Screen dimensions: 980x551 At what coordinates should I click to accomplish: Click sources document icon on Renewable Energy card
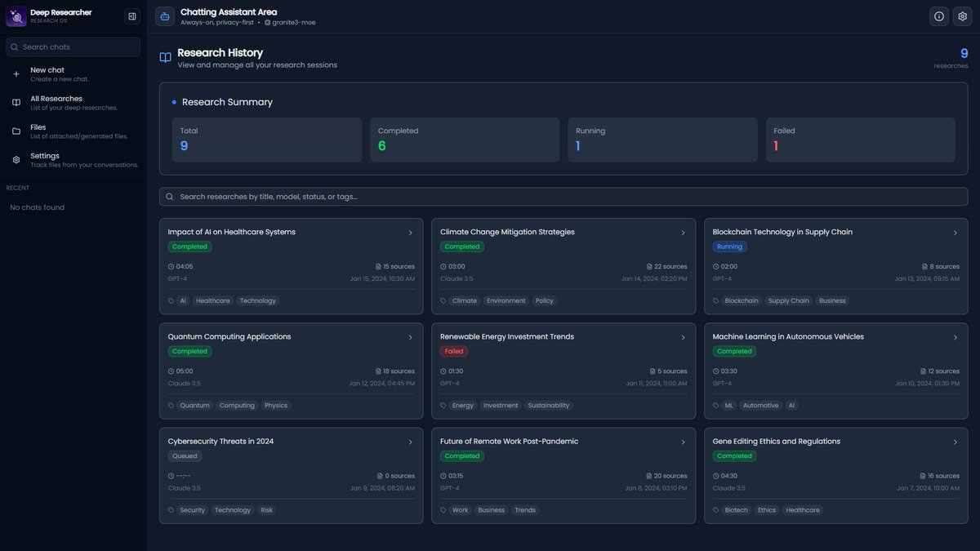coord(653,371)
